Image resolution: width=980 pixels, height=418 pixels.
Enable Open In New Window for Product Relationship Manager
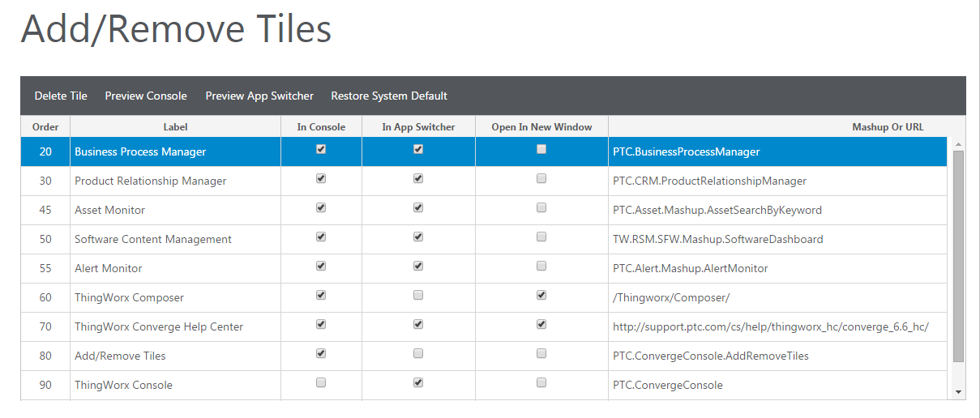(541, 178)
